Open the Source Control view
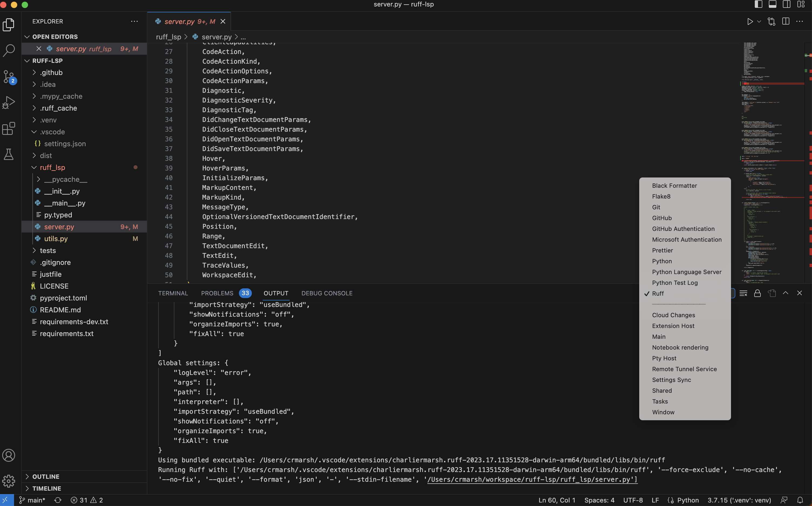 click(9, 76)
